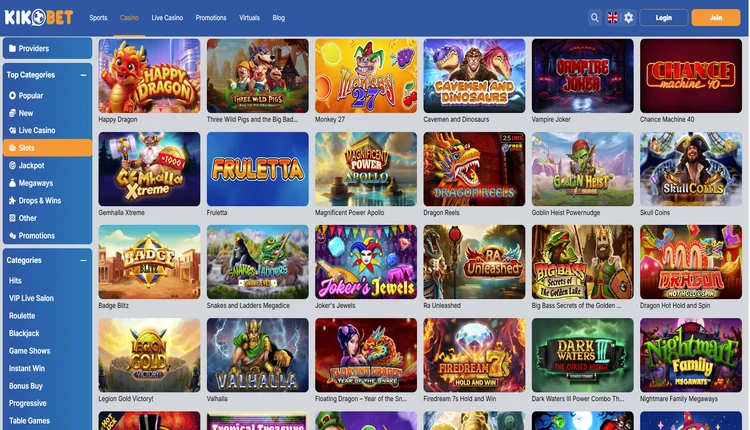
Task: Collapse the Categories section
Action: tap(83, 261)
